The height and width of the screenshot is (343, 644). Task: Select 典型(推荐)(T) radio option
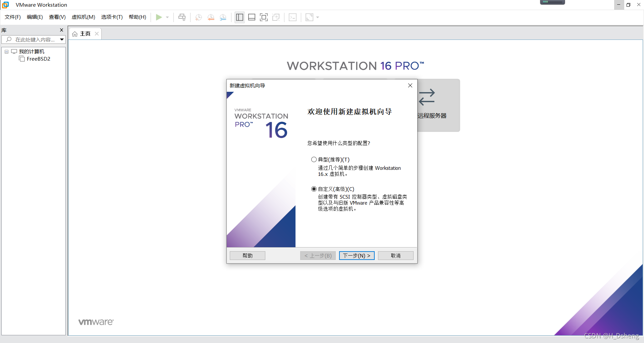314,159
